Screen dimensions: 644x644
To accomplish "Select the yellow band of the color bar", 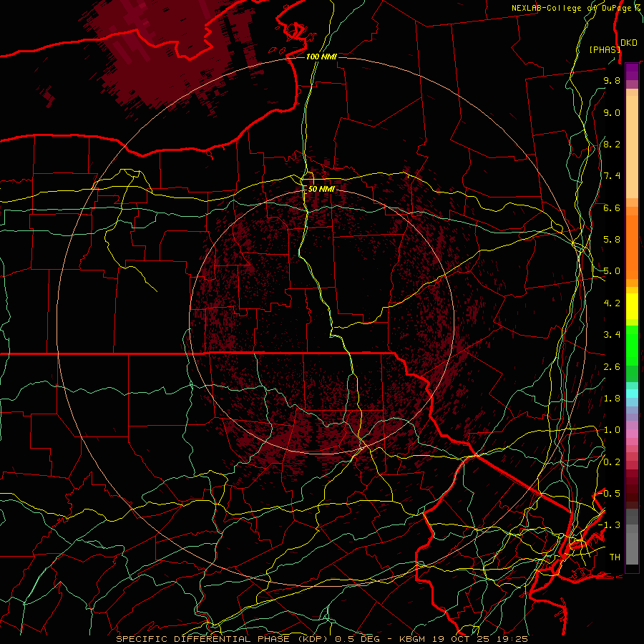I will pyautogui.click(x=632, y=306).
